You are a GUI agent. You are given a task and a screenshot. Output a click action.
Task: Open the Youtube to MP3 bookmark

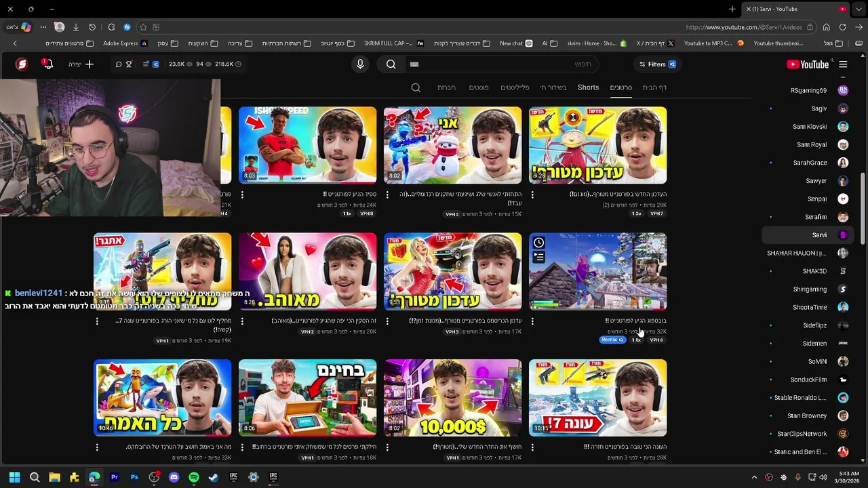coord(713,43)
